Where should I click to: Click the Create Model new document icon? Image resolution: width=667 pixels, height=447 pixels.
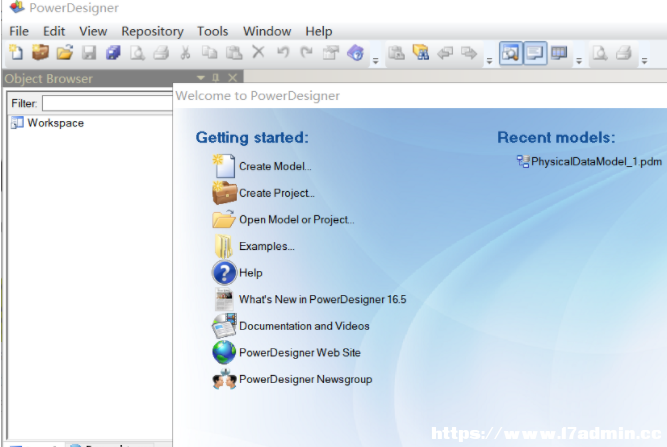224,166
